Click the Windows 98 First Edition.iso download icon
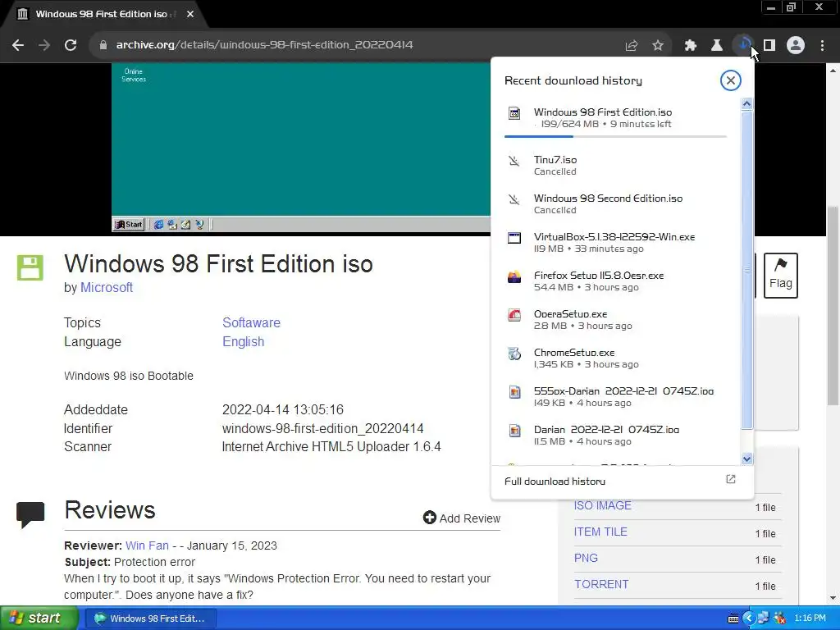 (x=514, y=113)
